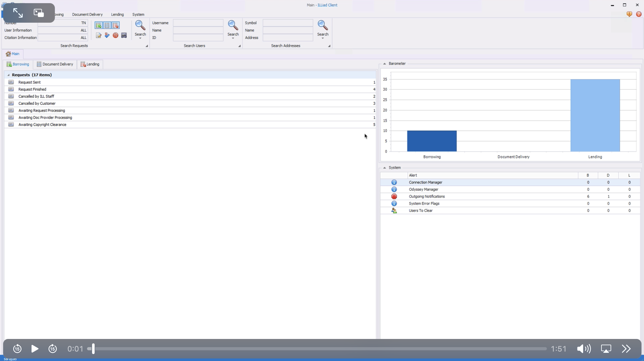Viewport: 644px width, 361px height.
Task: Switch to the Document Delivery tab
Action: pyautogui.click(x=55, y=64)
